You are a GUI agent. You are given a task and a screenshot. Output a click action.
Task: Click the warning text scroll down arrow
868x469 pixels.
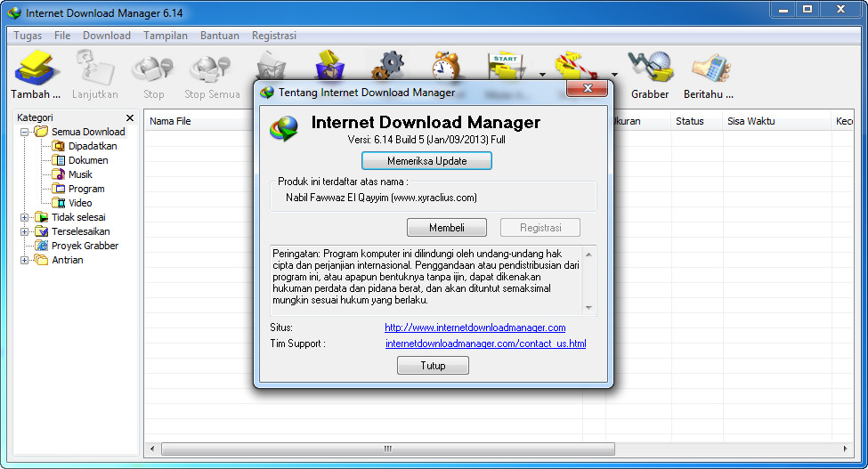589,308
